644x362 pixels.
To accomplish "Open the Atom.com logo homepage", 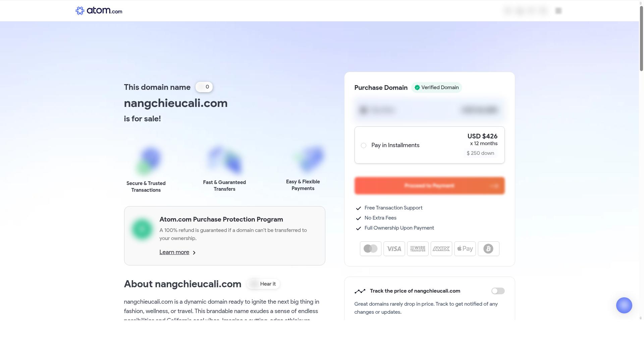I will click(99, 11).
